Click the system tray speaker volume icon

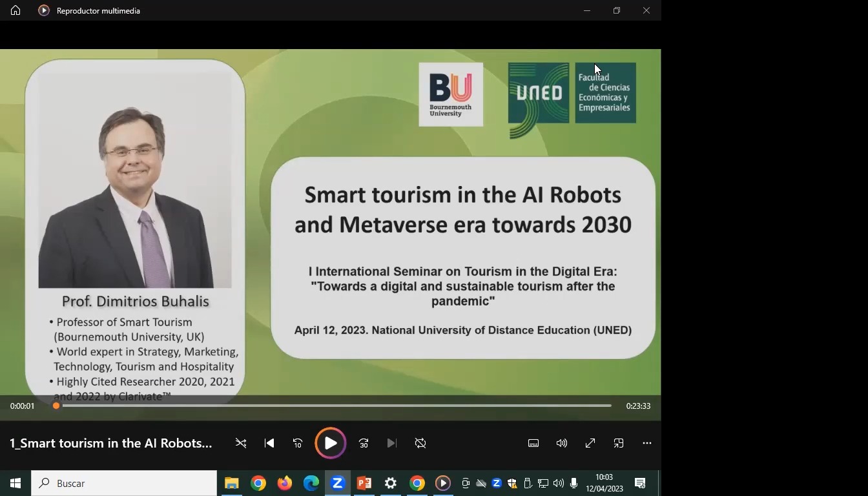point(559,483)
